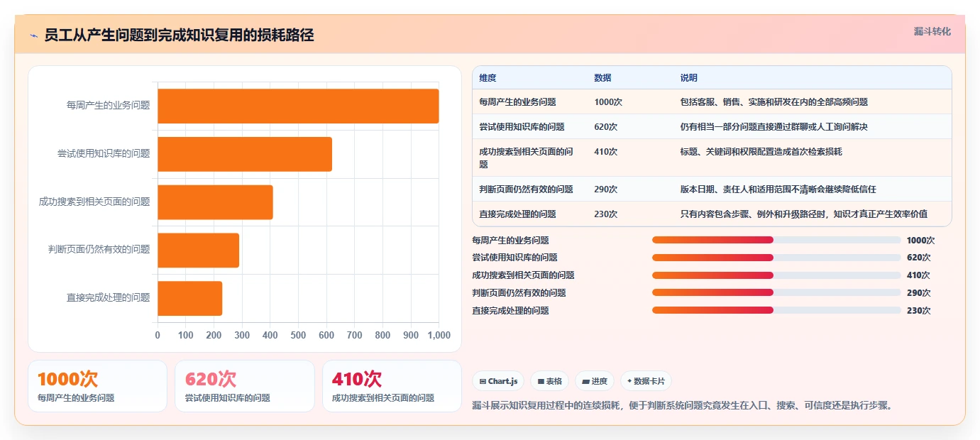This screenshot has height=440, width=980.
Task: Click stat card caption 尝试使用知识库的问题
Action: (x=227, y=398)
